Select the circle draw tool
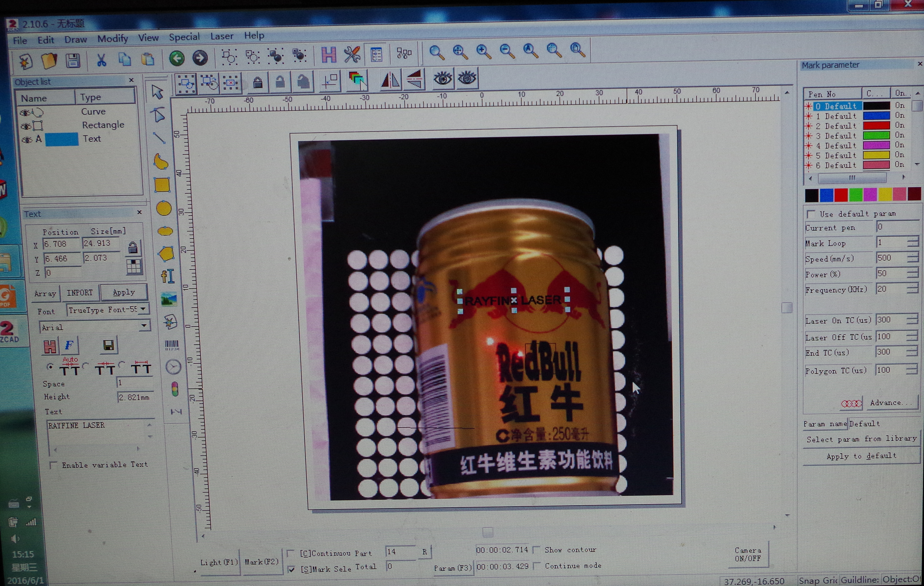The width and height of the screenshot is (924, 586). pyautogui.click(x=164, y=208)
